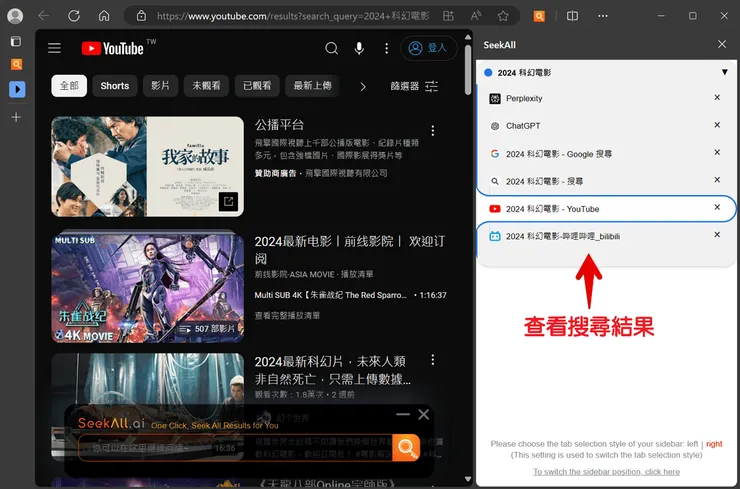Image resolution: width=740 pixels, height=489 pixels.
Task: Open 朱雀战纪 playlist thumbnail
Action: 147,287
